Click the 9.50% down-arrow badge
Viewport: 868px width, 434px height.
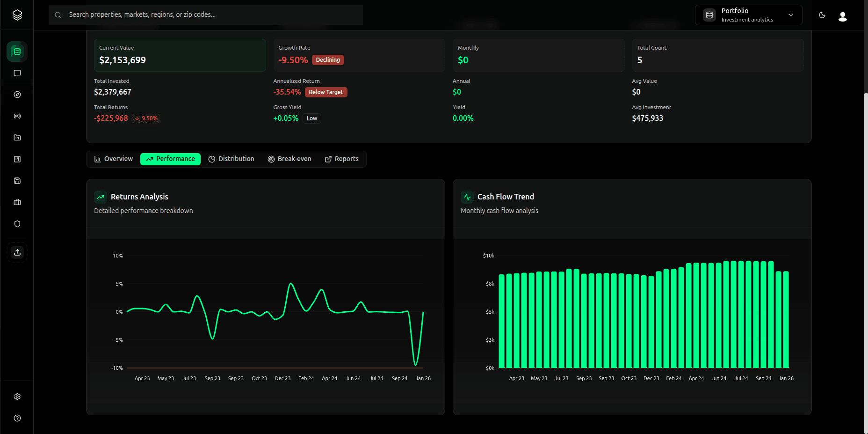146,118
